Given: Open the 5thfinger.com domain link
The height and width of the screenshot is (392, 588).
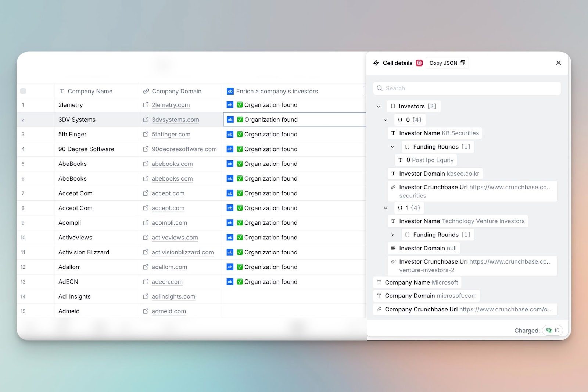Looking at the screenshot, I should (171, 134).
